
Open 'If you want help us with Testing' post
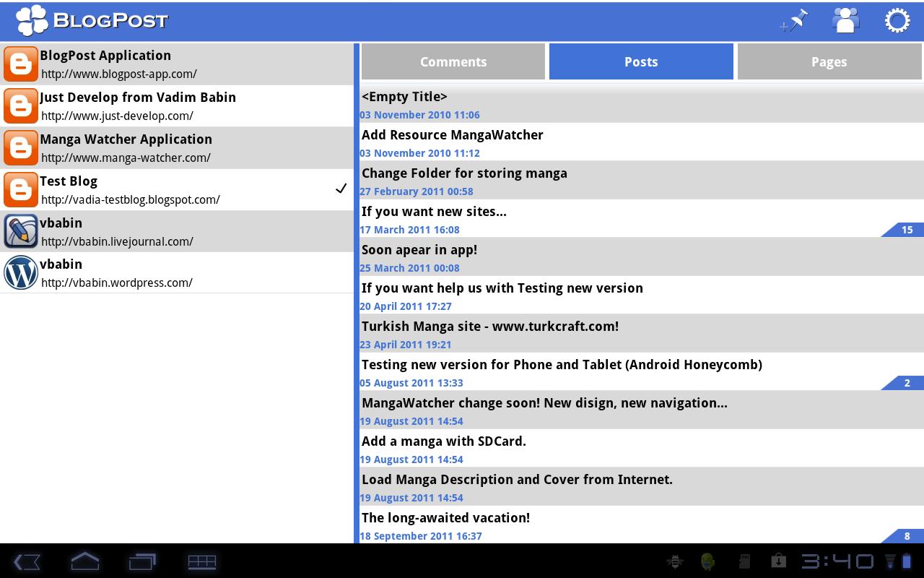(x=642, y=295)
